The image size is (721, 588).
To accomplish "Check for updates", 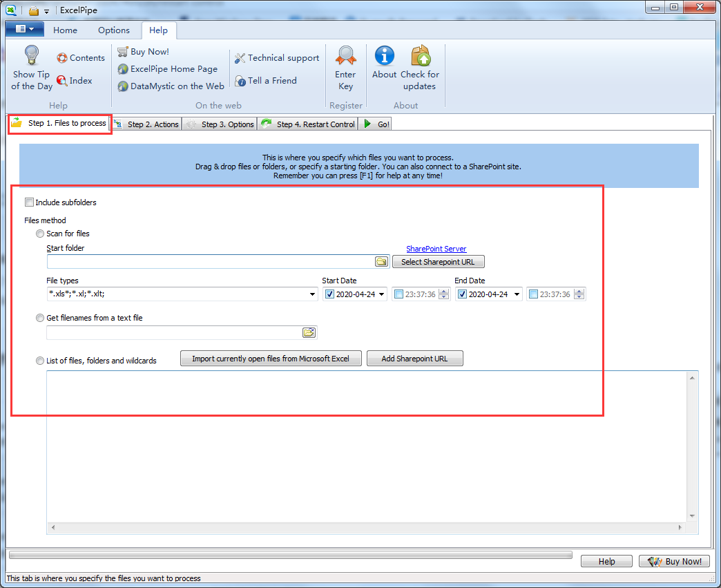I will [x=420, y=68].
